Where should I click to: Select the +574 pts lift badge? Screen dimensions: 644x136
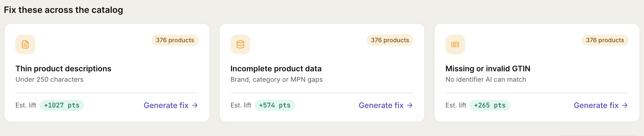(275, 105)
